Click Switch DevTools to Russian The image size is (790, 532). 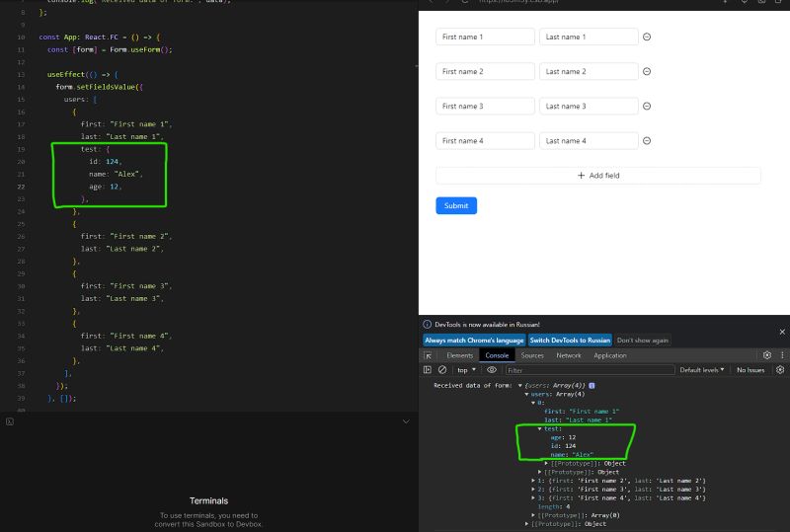coord(570,341)
